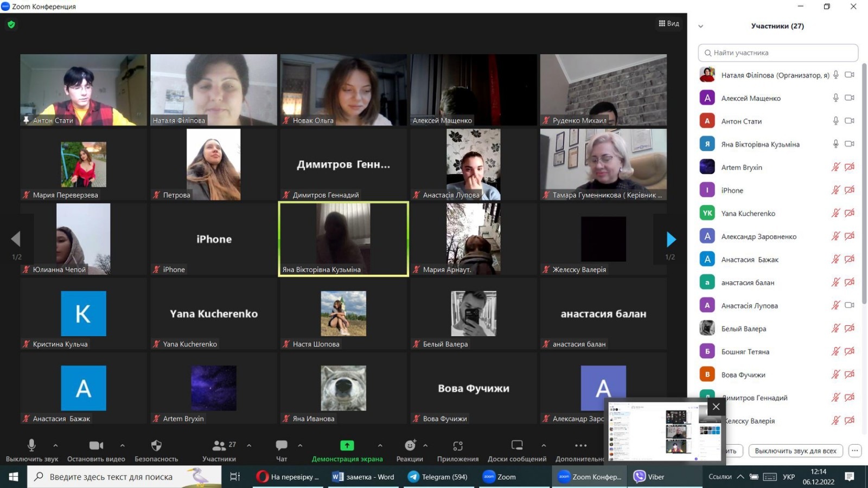This screenshot has height=488, width=868.
Task: Open the Reactions emoji icon
Action: pos(410,446)
